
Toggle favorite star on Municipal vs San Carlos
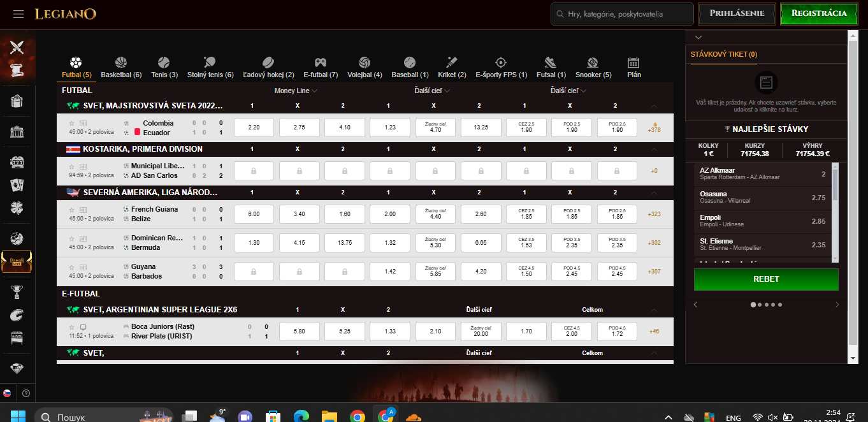click(x=70, y=166)
